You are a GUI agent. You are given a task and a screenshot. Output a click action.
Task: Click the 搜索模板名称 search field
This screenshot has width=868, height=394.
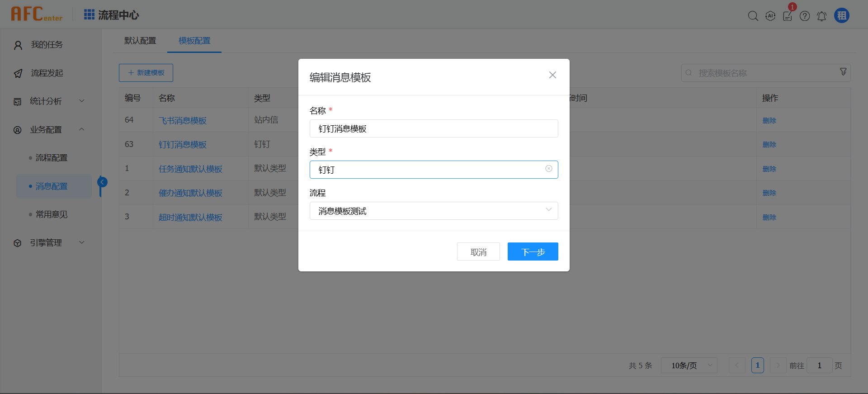pos(766,73)
